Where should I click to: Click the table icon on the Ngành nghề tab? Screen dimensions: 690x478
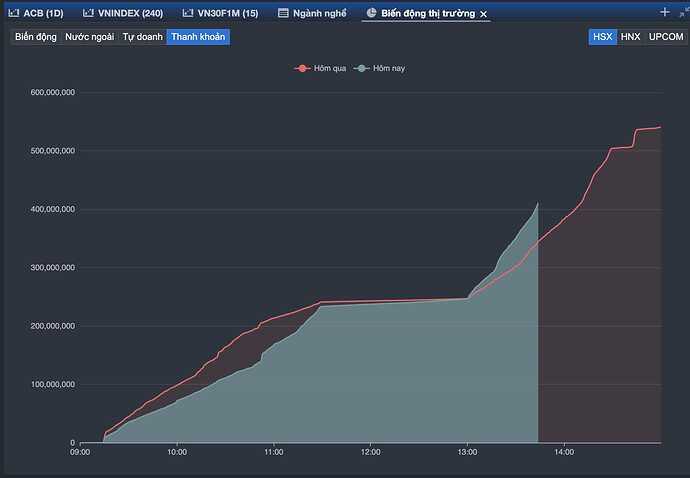point(284,13)
